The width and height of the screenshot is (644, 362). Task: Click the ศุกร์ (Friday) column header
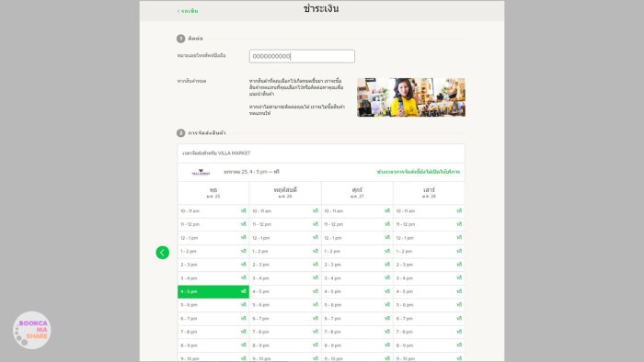pos(357,193)
